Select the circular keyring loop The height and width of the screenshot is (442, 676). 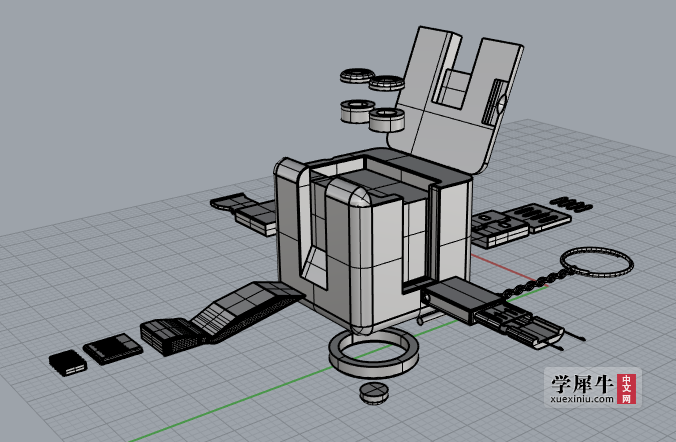tap(597, 262)
